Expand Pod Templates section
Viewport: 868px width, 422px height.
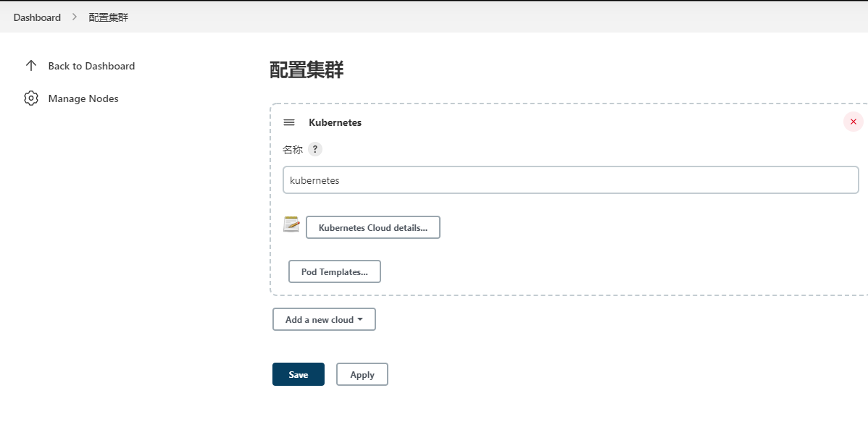(334, 271)
